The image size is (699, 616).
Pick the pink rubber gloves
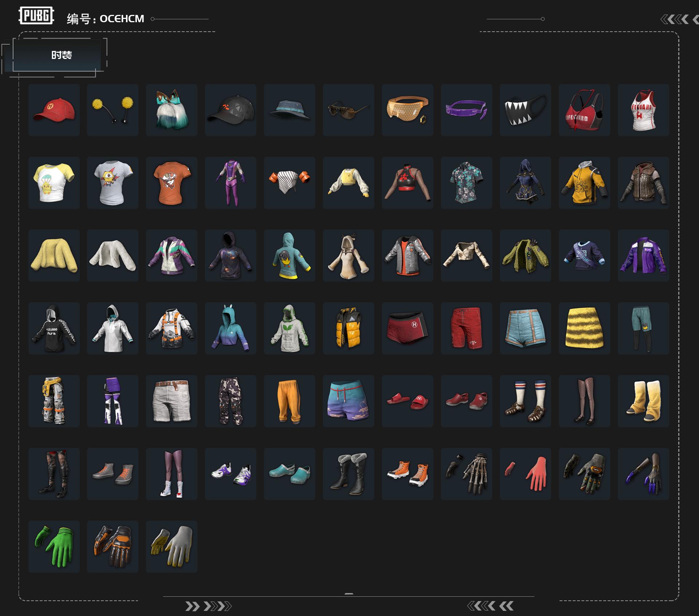[x=525, y=474]
